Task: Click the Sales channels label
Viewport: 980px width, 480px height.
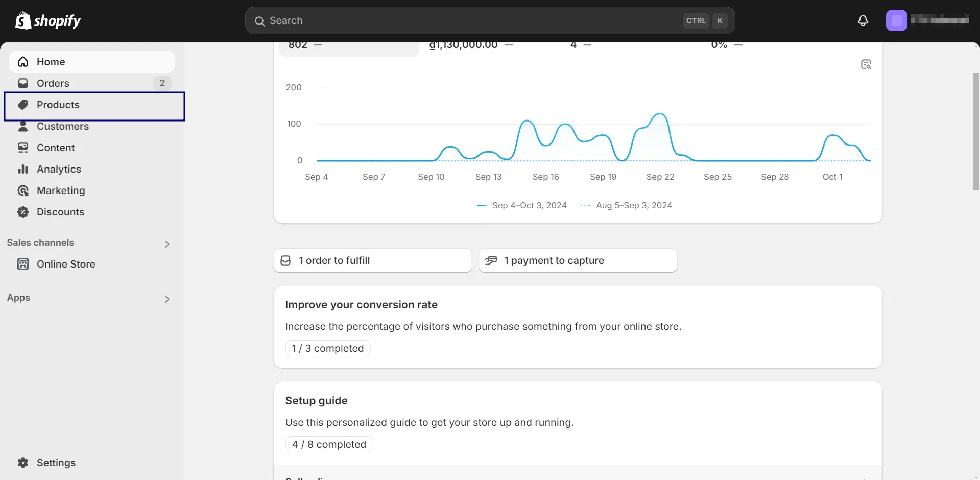Action: click(x=40, y=243)
